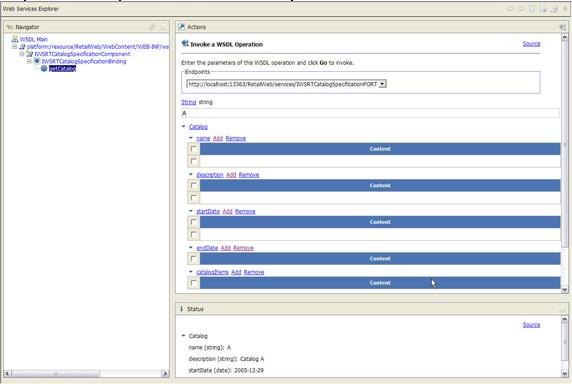Viewport: 572px width, 384px height.
Task: Click the name content text field
Action: click(380, 161)
